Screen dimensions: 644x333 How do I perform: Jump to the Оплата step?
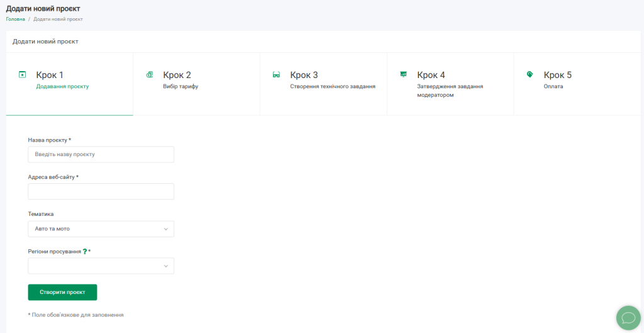pyautogui.click(x=553, y=86)
